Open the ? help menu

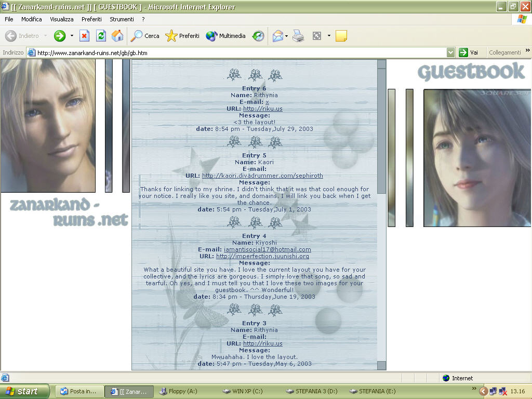[x=143, y=19]
